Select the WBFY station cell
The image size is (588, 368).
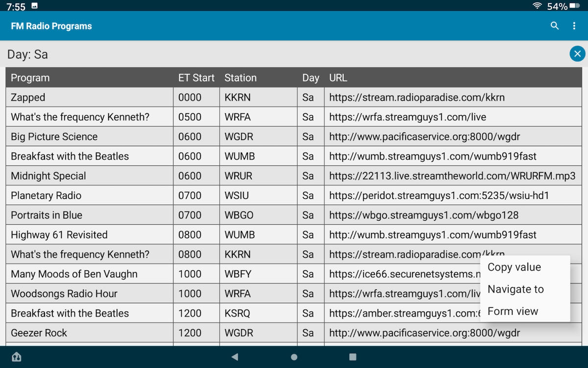[259, 274]
